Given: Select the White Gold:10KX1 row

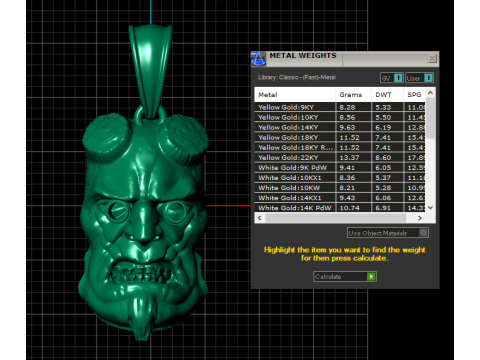Looking at the screenshot, I should (x=340, y=178).
